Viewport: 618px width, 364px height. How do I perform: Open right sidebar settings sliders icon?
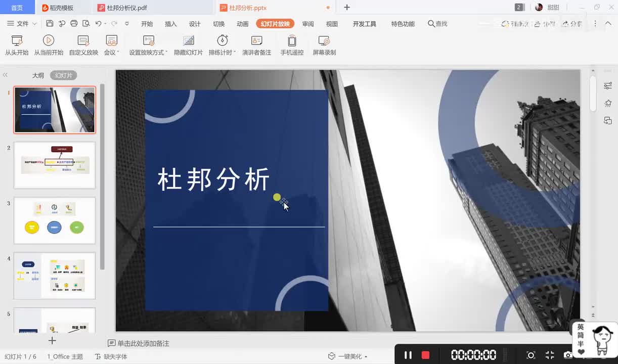pyautogui.click(x=608, y=86)
